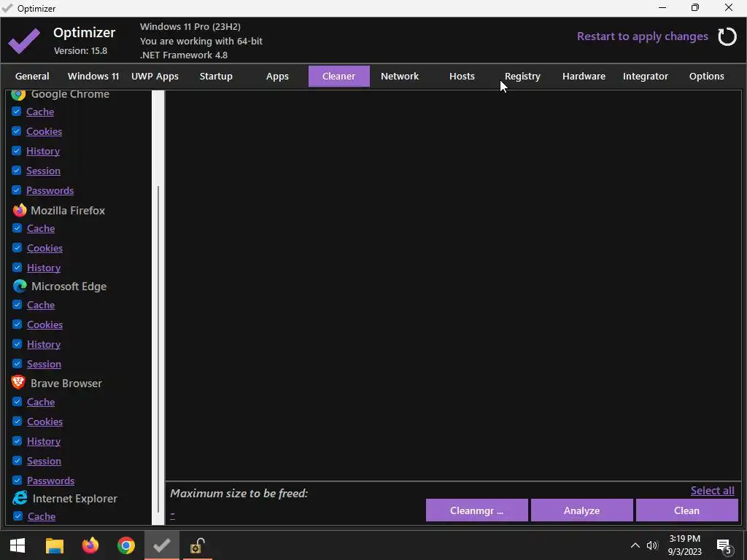Launch Chrome from the taskbar
Viewport: 747px width, 560px height.
126,545
